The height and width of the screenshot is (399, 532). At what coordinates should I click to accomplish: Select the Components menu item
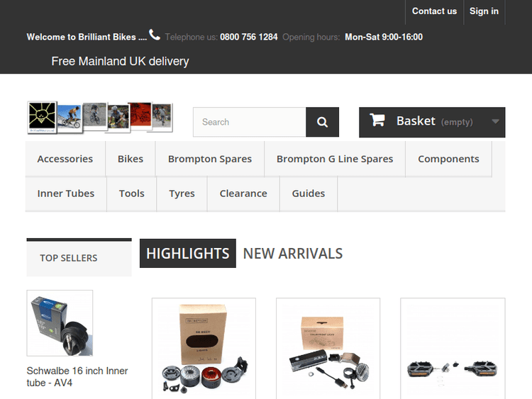(448, 159)
